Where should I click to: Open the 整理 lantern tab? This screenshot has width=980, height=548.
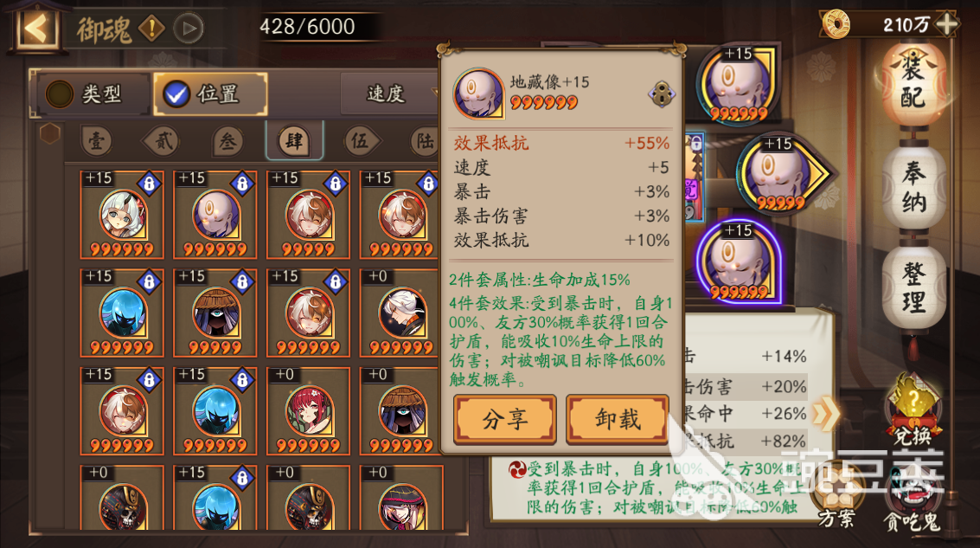[x=913, y=287]
